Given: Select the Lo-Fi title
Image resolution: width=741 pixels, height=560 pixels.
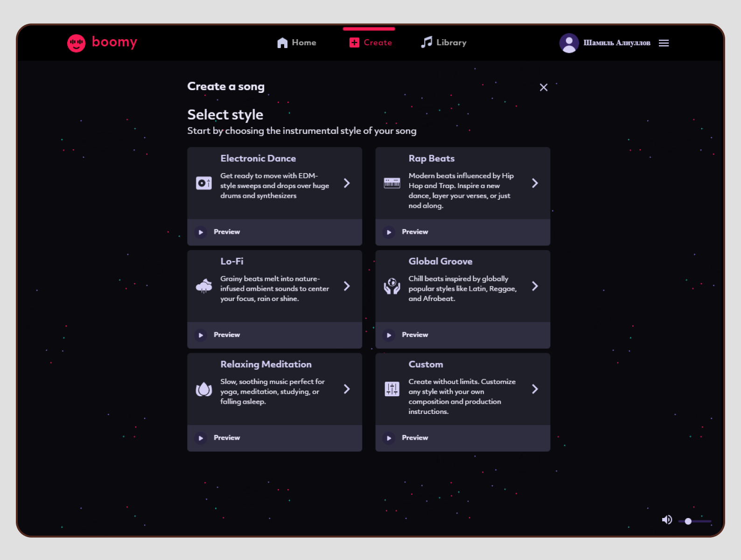Looking at the screenshot, I should (232, 261).
